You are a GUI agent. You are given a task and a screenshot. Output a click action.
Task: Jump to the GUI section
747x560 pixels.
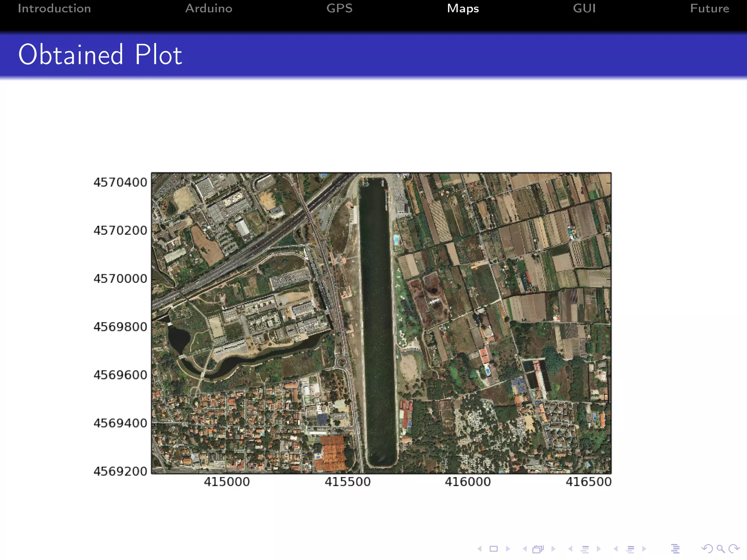pos(584,8)
